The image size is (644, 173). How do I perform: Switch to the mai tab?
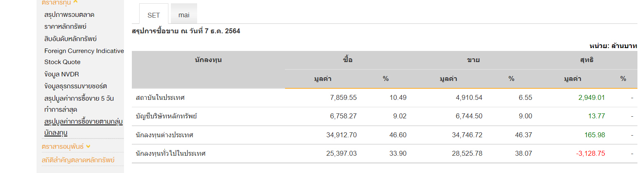point(184,15)
